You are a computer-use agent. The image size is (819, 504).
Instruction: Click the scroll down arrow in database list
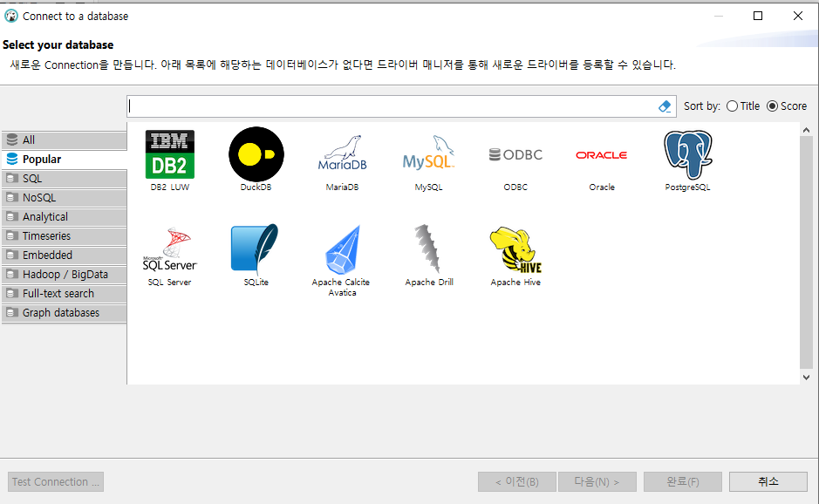(806, 377)
